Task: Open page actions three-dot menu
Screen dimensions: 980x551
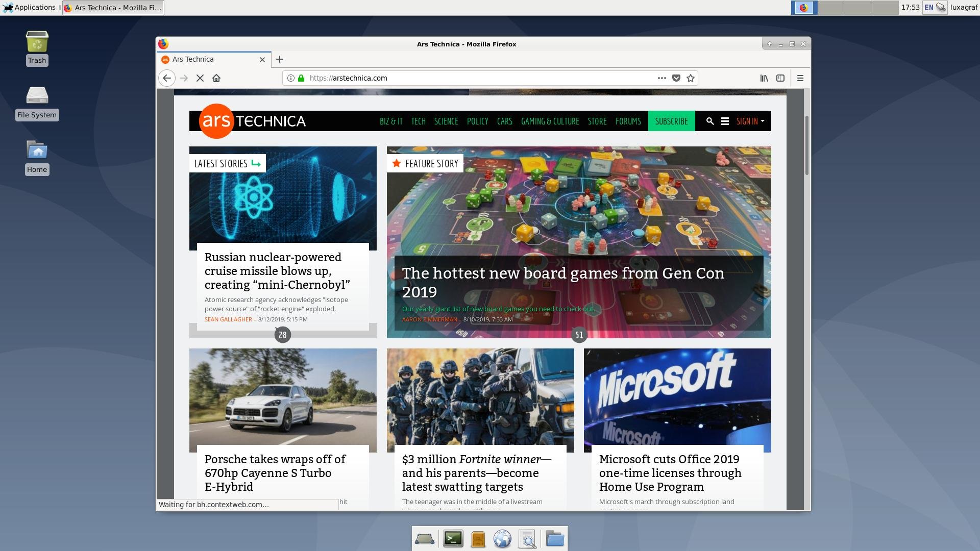Action: (x=661, y=78)
